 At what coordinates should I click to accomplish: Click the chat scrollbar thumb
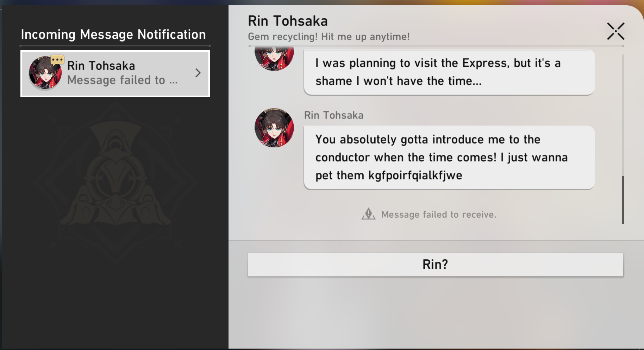click(623, 199)
